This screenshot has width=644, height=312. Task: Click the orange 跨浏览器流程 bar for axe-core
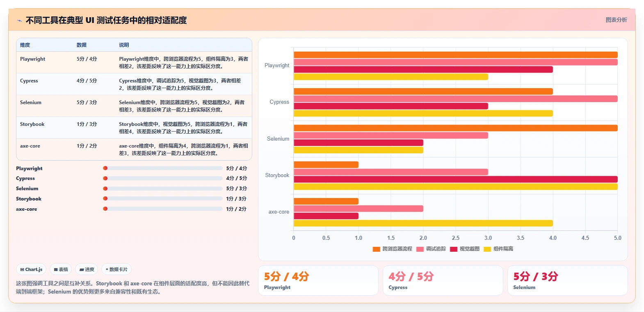326,201
